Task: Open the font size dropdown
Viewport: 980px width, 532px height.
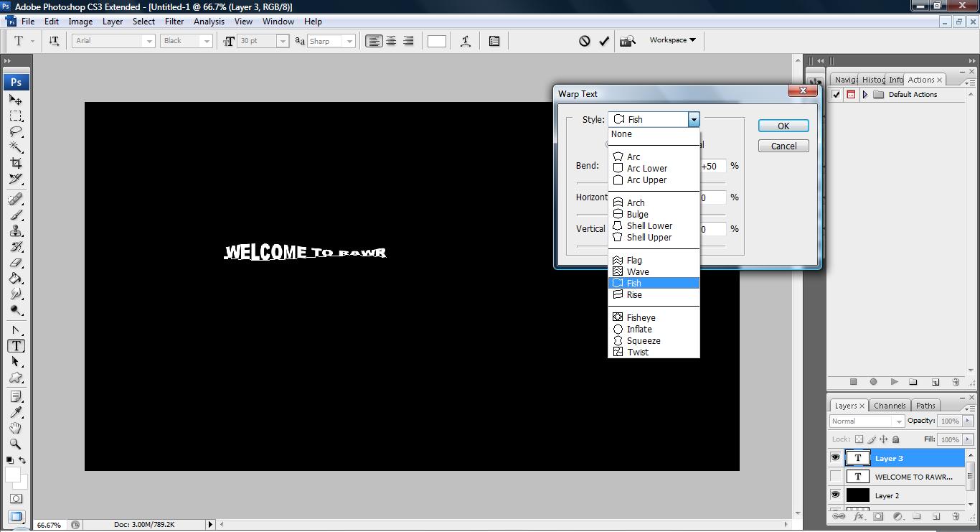Action: pyautogui.click(x=282, y=41)
